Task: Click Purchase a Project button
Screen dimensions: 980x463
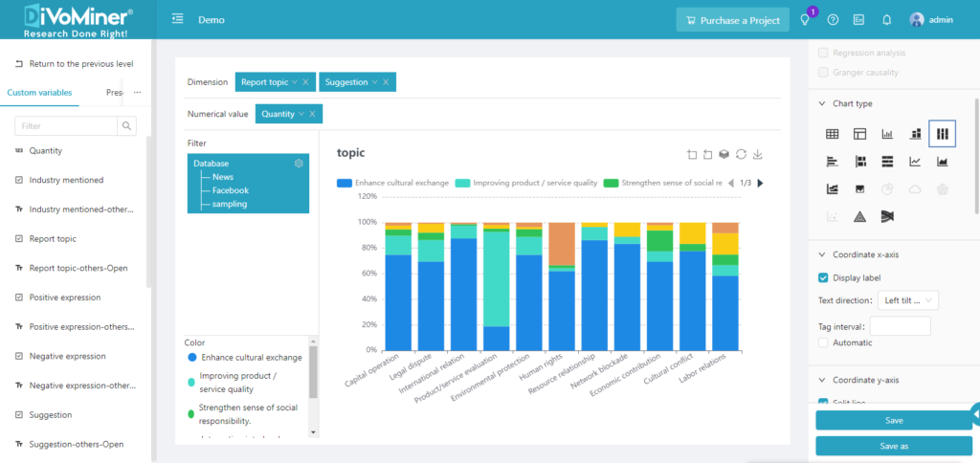Action: click(x=732, y=20)
